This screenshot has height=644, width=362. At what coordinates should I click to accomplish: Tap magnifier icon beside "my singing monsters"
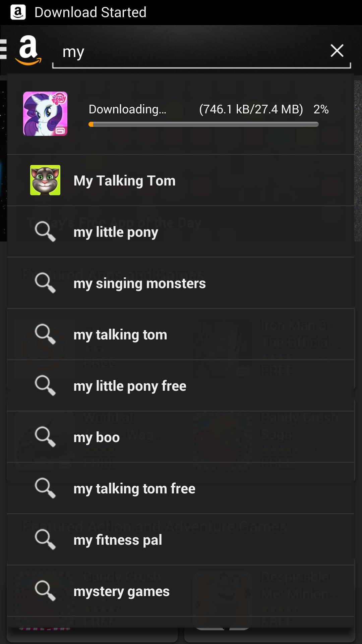click(x=45, y=283)
